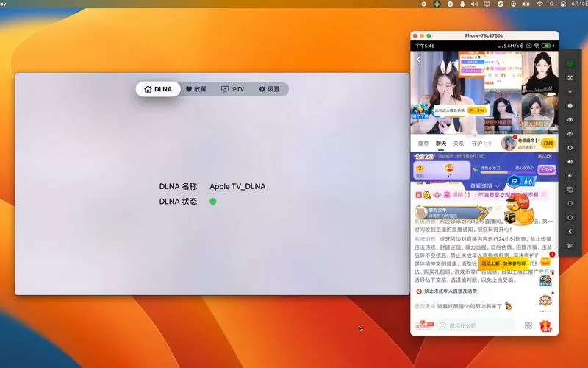Open the 设置 settings tab

(269, 89)
